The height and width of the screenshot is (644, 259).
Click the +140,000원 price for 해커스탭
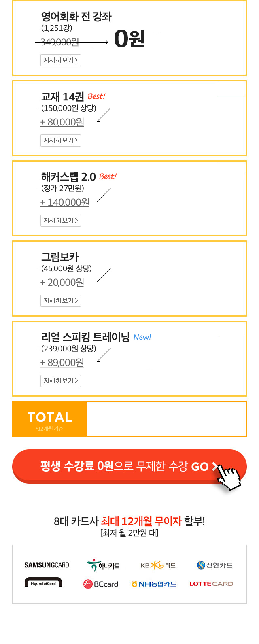[65, 202]
